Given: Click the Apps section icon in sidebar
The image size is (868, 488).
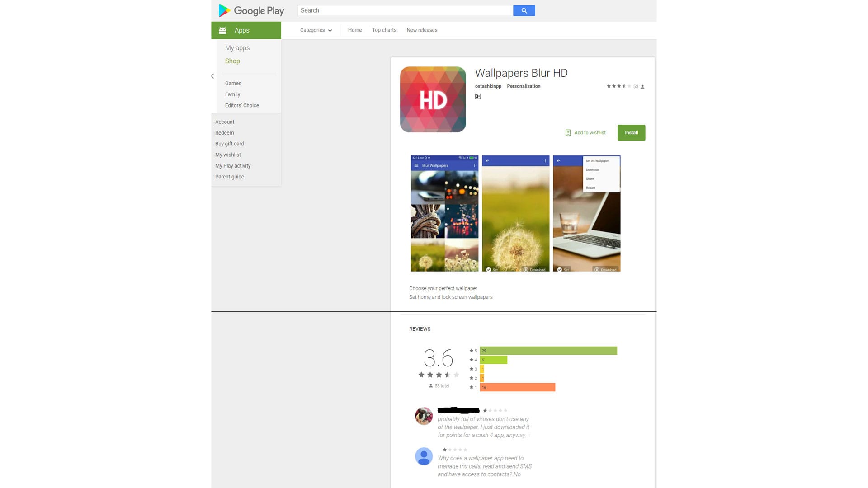Looking at the screenshot, I should tap(222, 30).
